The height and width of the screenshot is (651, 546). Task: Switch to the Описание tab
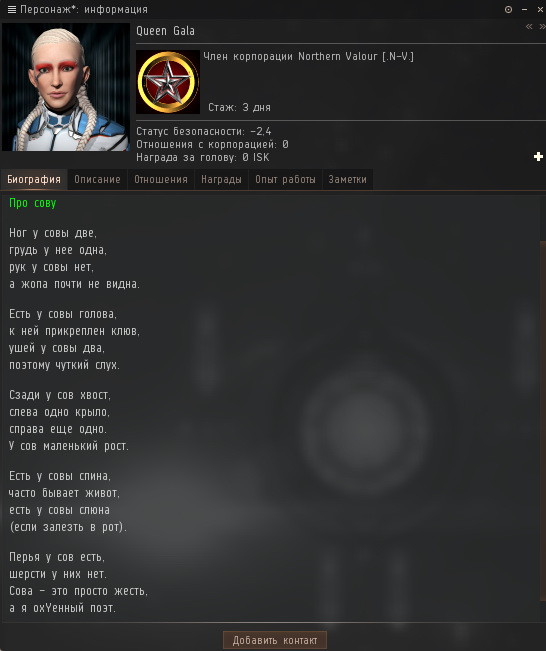tap(97, 179)
